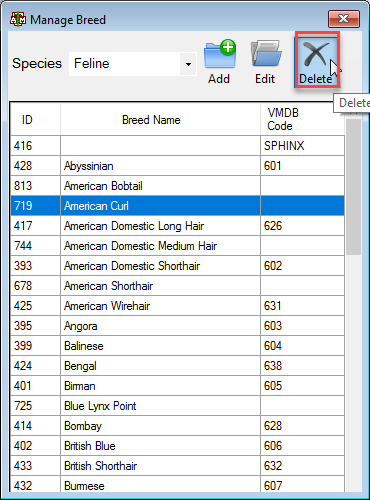
Task: Select the Bengal breed row
Action: point(178,366)
